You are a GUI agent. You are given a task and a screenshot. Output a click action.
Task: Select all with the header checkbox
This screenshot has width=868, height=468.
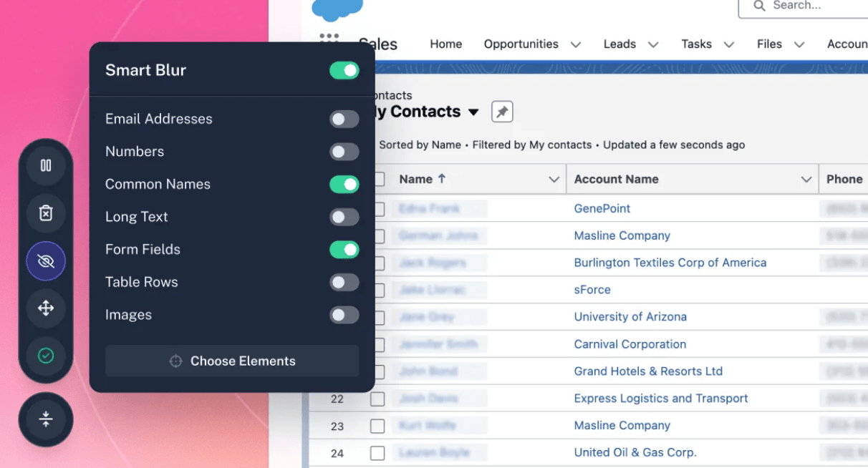[379, 180]
